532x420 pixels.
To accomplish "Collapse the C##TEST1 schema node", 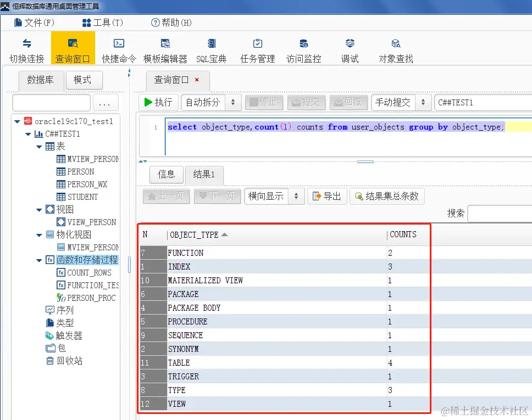I will 28,135.
